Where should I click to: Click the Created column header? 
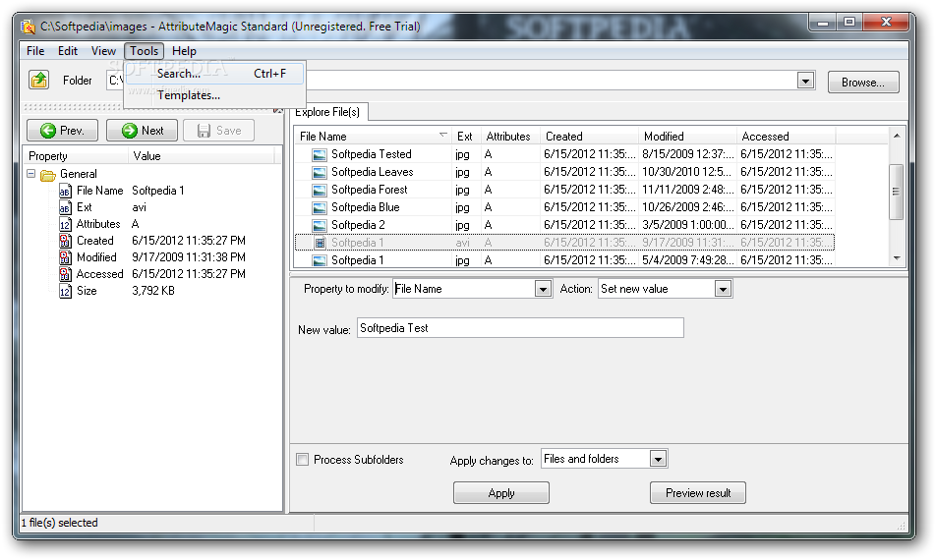[589, 137]
